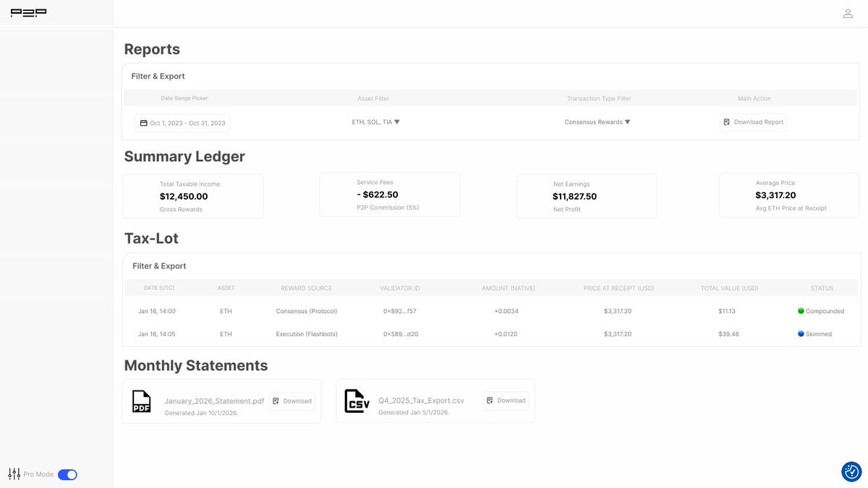Open the Oct 1 - Oct 31 date range picker

181,123
